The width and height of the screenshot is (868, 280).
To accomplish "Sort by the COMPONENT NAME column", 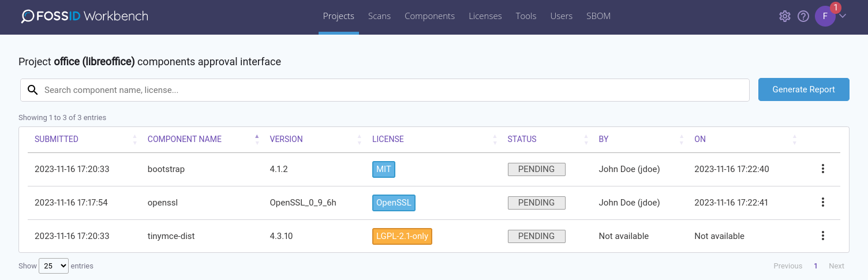I will coord(185,139).
